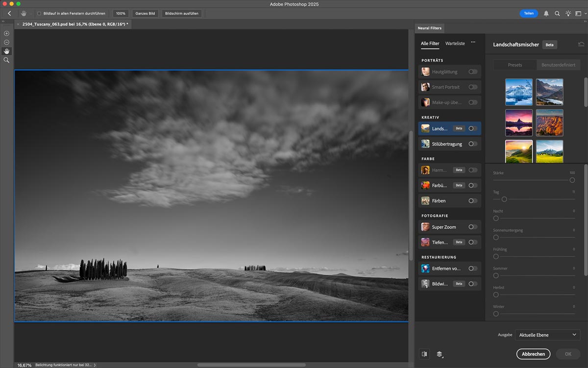The width and height of the screenshot is (588, 368).
Task: Click the zoom out minus tool
Action: pos(7,42)
